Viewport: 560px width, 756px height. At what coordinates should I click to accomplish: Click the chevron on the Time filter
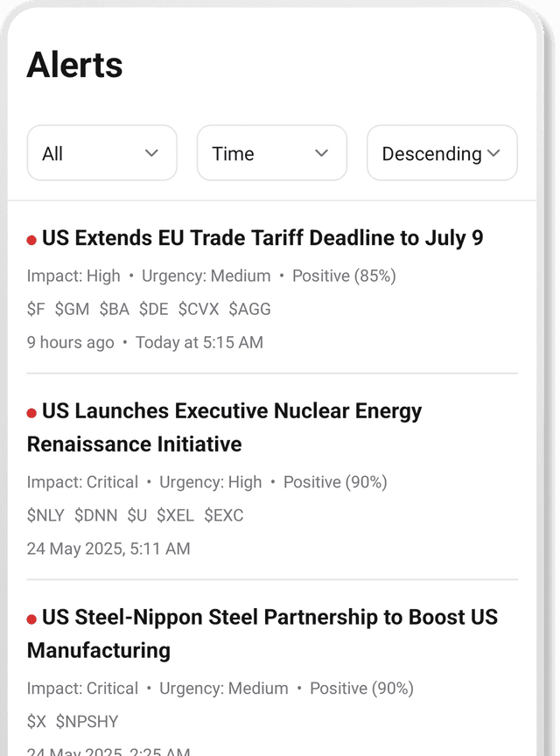320,153
